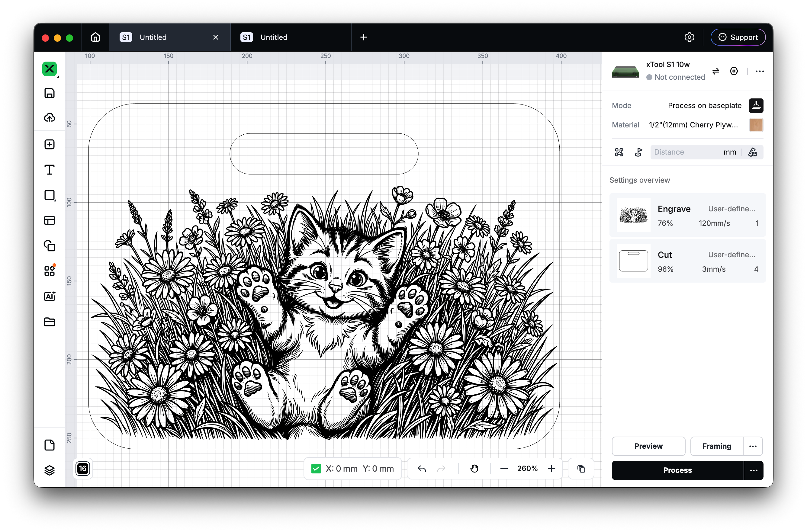Screen dimensions: 807x532
Task: Open the Mode dropdown Process on baseplate
Action: [x=704, y=105]
